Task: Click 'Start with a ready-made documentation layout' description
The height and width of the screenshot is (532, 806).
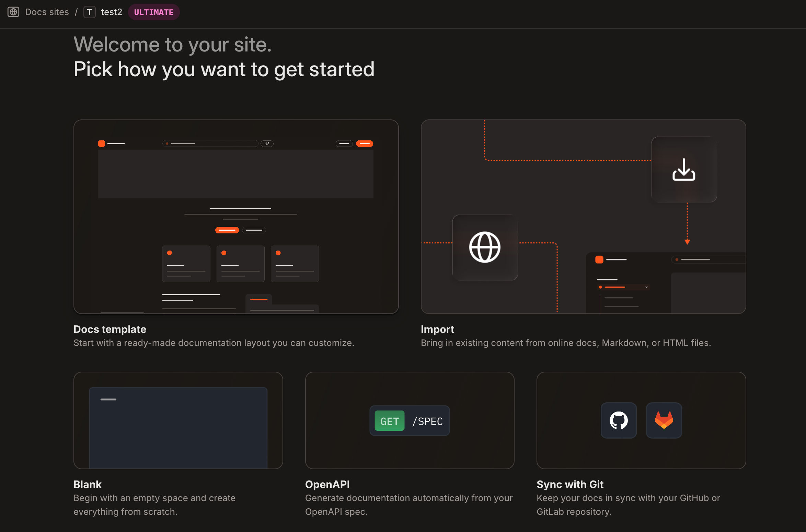Action: [x=214, y=343]
